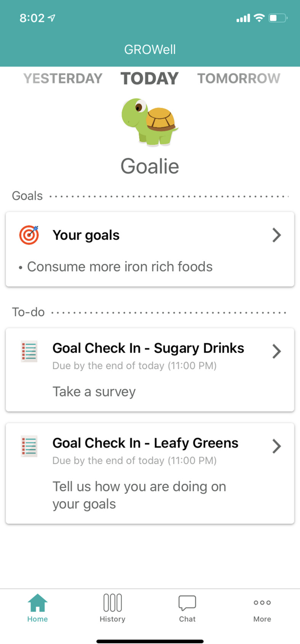300x644 pixels.
Task: Tap the survey list icon for Leafy Greens
Action: 29,446
